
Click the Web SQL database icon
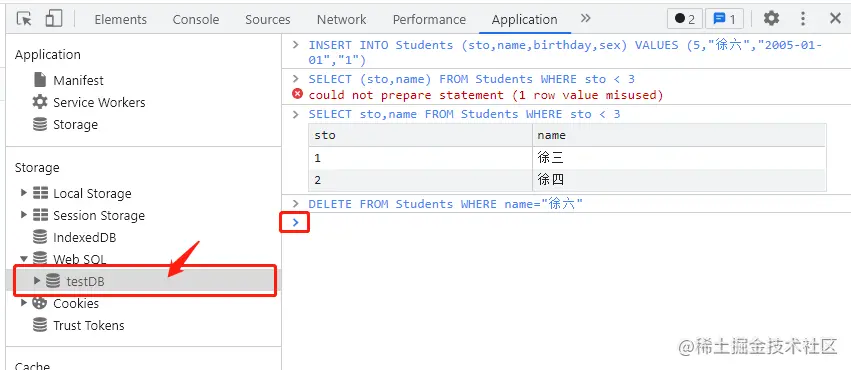(40, 259)
